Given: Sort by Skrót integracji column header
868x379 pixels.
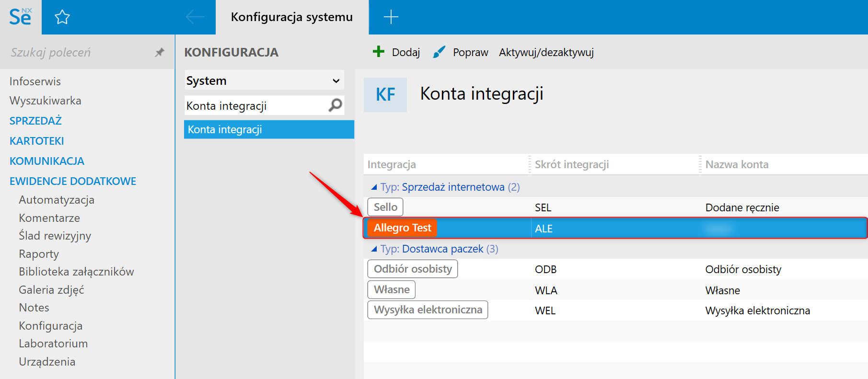Looking at the screenshot, I should coord(571,164).
